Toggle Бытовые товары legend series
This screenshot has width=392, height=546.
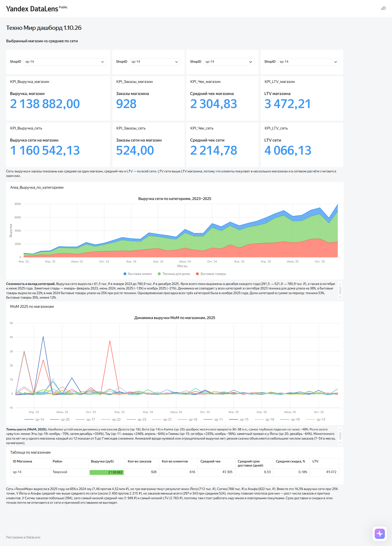(211, 274)
